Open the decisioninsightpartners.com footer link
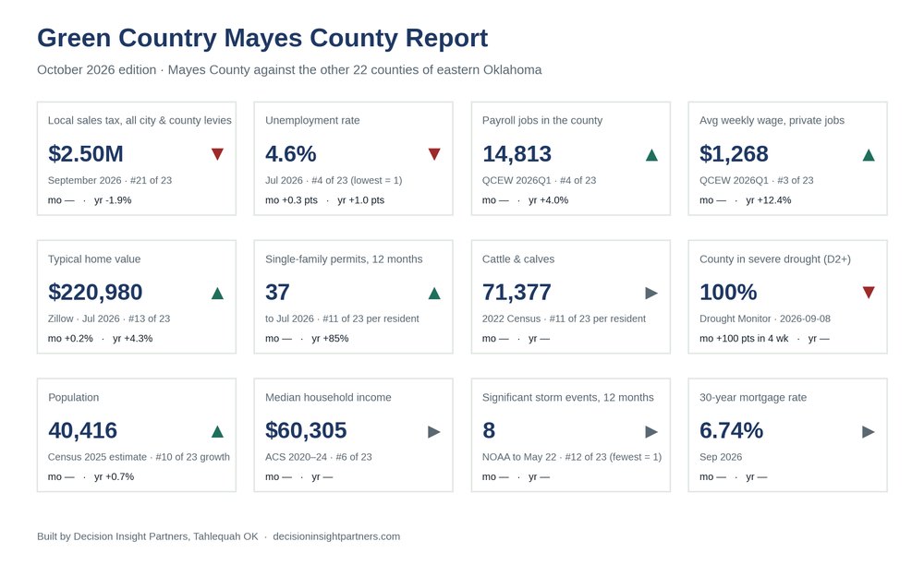The height and width of the screenshot is (565, 924). [336, 536]
